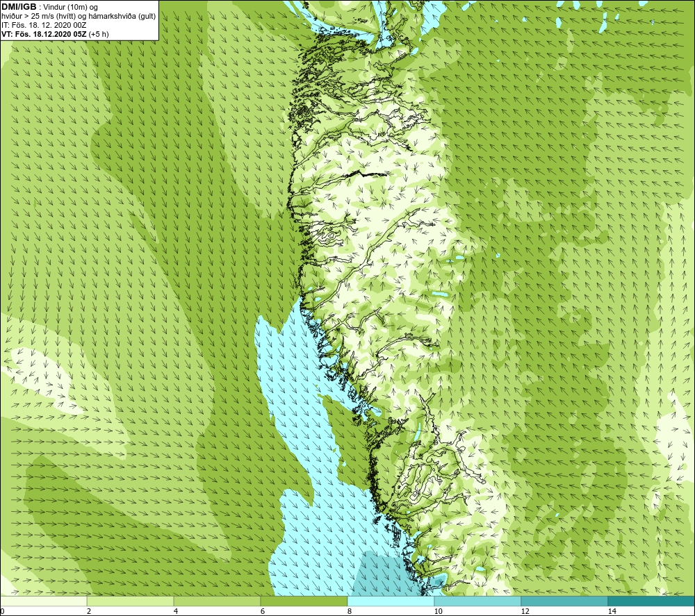Click the legend tick label '14'
This screenshot has height=616, width=695.
tap(612, 611)
